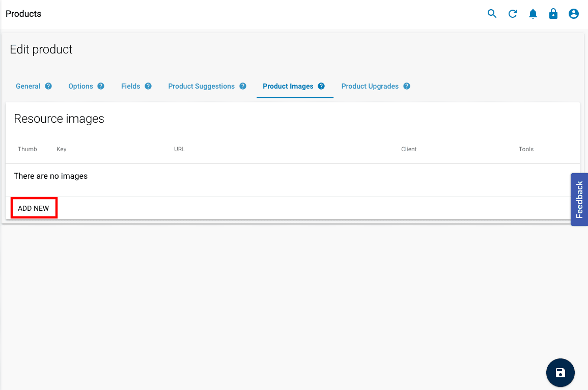Image resolution: width=588 pixels, height=390 pixels.
Task: Open the Product Upgrades tab
Action: pos(369,86)
